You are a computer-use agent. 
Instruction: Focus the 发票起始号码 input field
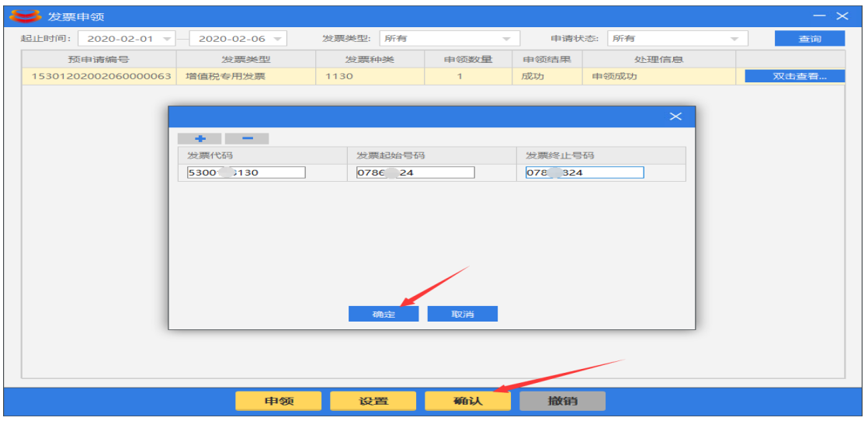[x=415, y=173]
